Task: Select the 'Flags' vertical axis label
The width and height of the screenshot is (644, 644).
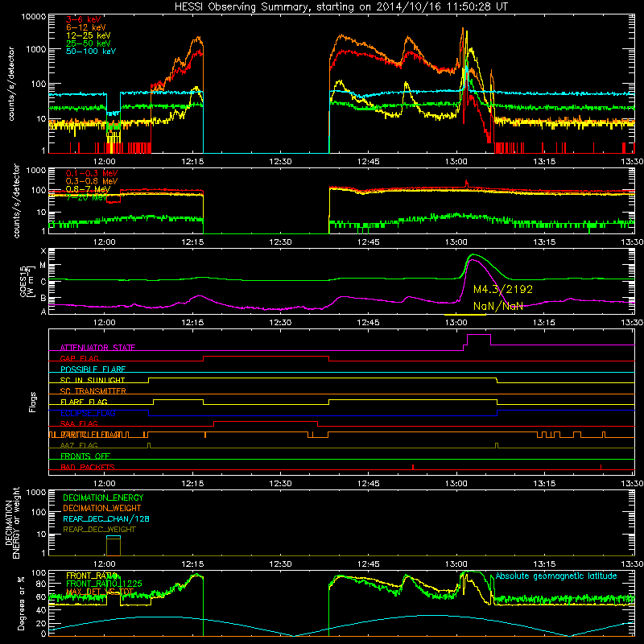Action: click(32, 402)
